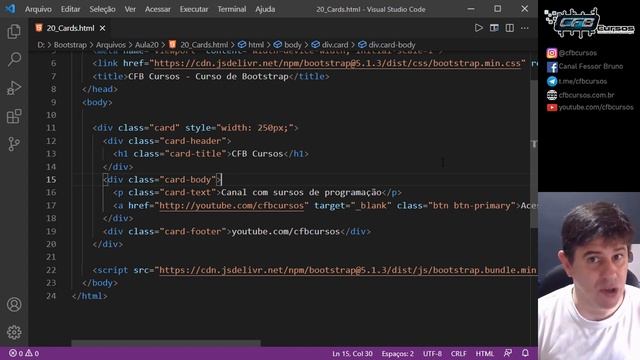Expand the Bootstrap breadcrumb folder

click(70, 45)
